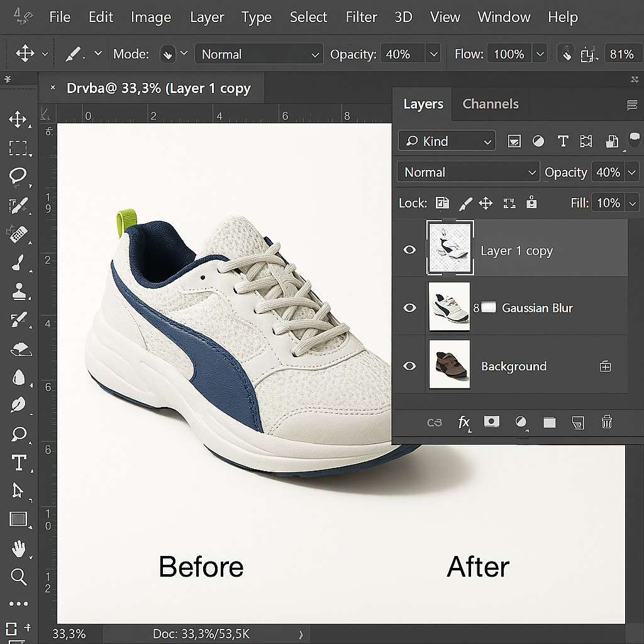
Task: Expand the Kind filter dropdown
Action: click(447, 141)
